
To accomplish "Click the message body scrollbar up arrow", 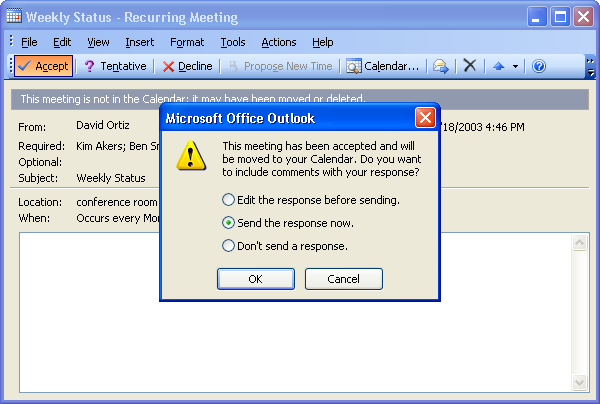I will click(x=579, y=243).
